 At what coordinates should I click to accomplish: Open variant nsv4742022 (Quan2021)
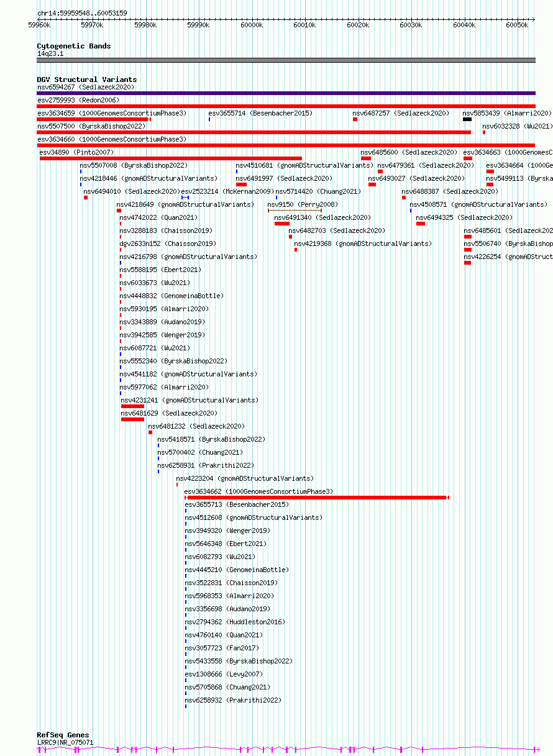pos(158,217)
